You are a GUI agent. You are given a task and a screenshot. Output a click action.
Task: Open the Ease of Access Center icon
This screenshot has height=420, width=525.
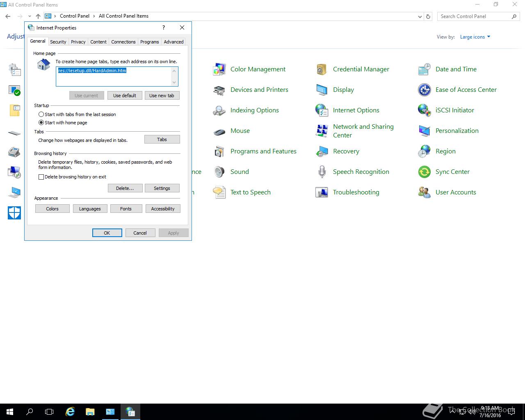coord(425,90)
